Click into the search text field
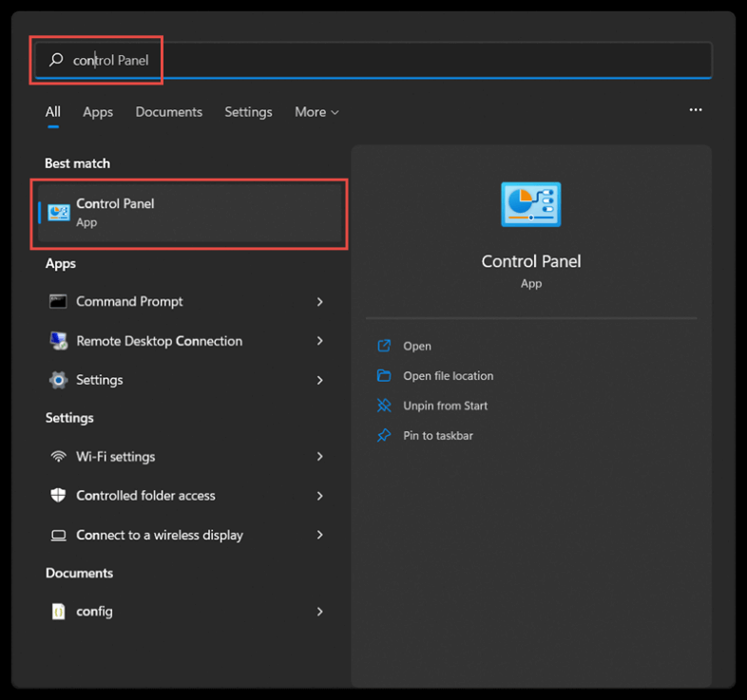This screenshot has width=747, height=700. click(x=373, y=60)
